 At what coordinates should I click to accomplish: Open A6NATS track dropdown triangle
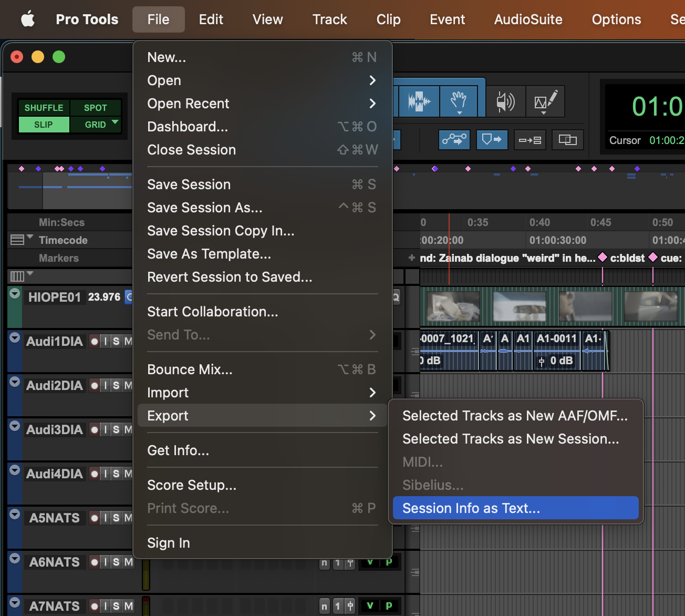pyautogui.click(x=15, y=558)
